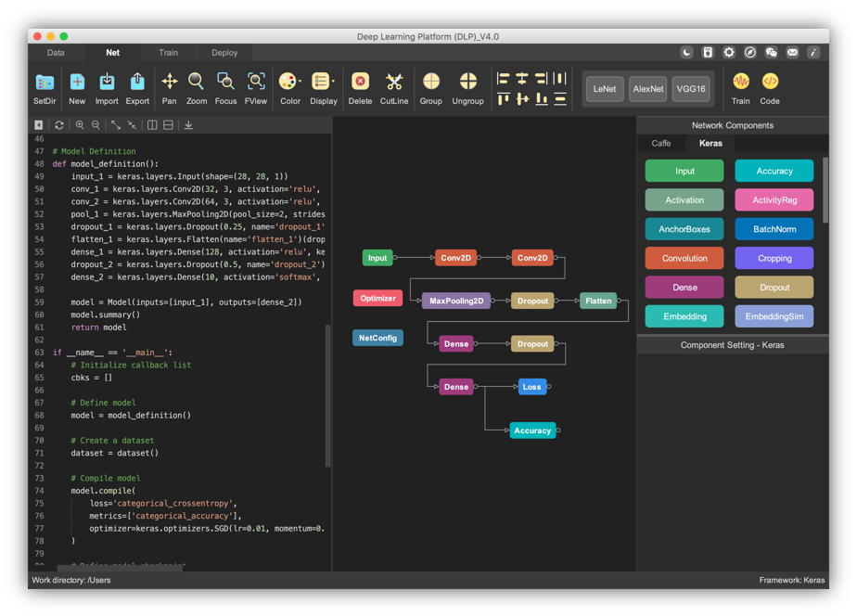Switch to the Train tab
Viewport: 857px width, 616px height.
[168, 53]
